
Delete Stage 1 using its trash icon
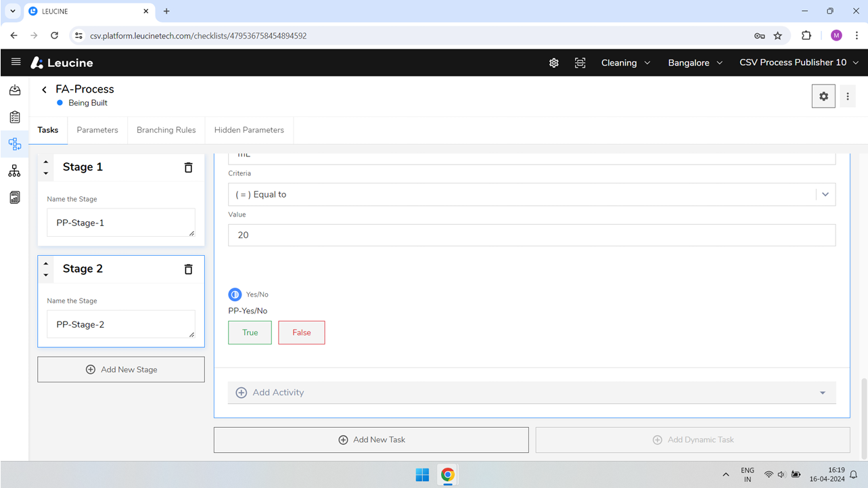[188, 167]
